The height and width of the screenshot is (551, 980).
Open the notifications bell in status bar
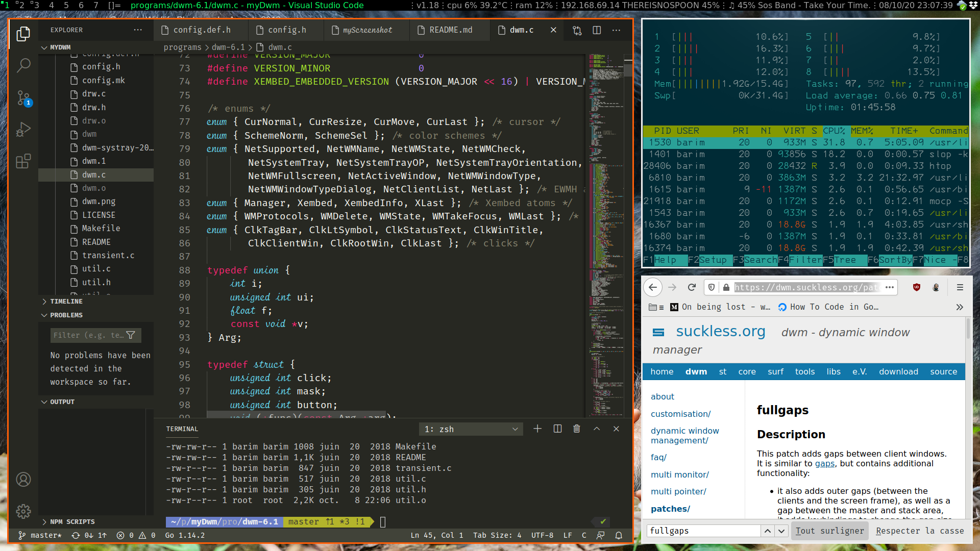tap(619, 535)
